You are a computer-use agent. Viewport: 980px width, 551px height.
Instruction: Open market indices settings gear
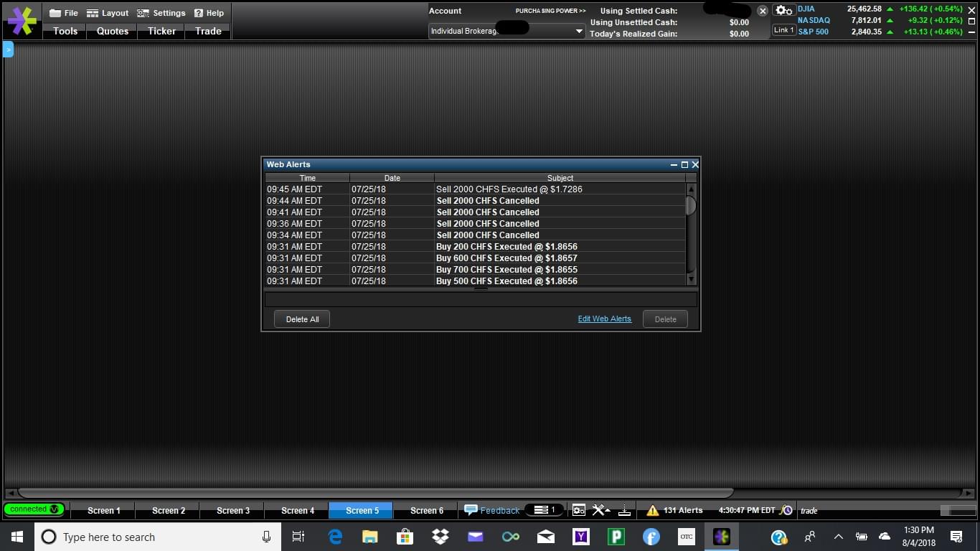point(784,11)
